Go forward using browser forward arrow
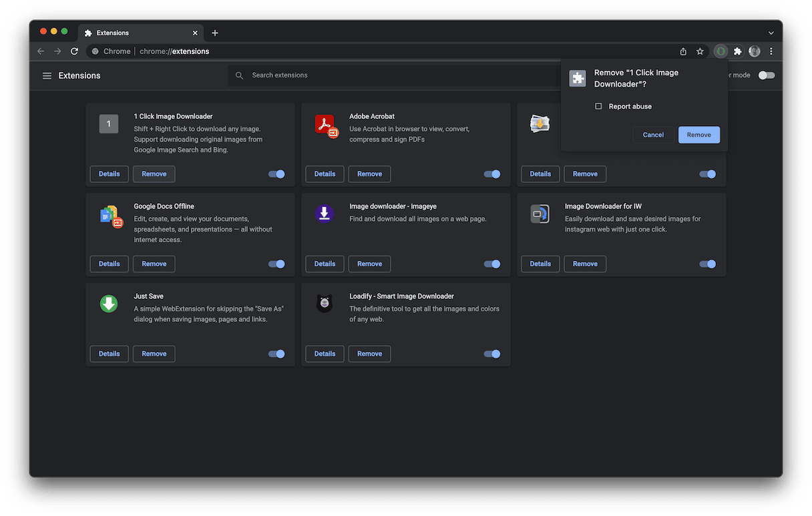812x516 pixels. point(57,51)
